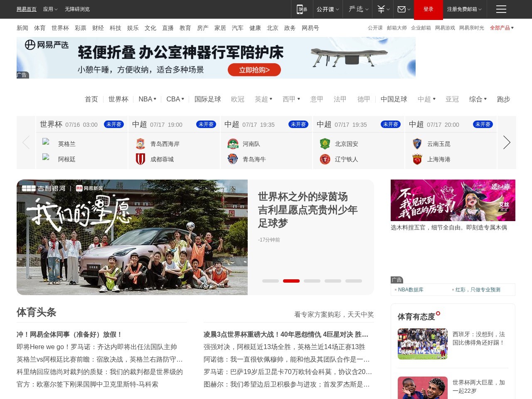Open 红彩,只做专业预测 link
The image size is (532, 399).
[x=478, y=290]
